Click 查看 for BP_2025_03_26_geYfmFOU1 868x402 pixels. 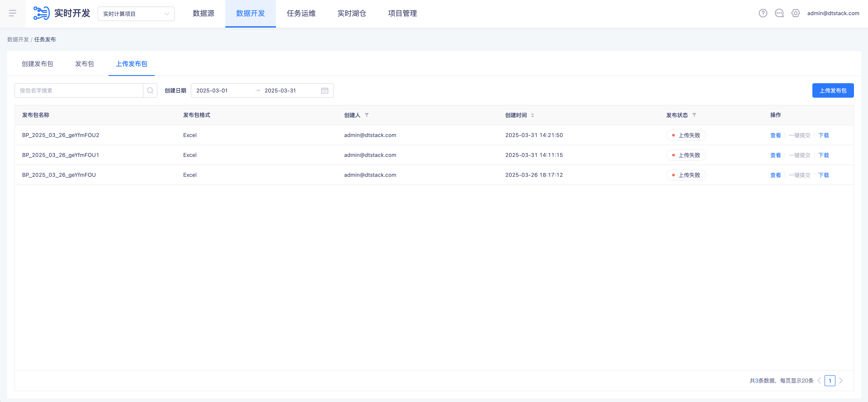(x=775, y=155)
